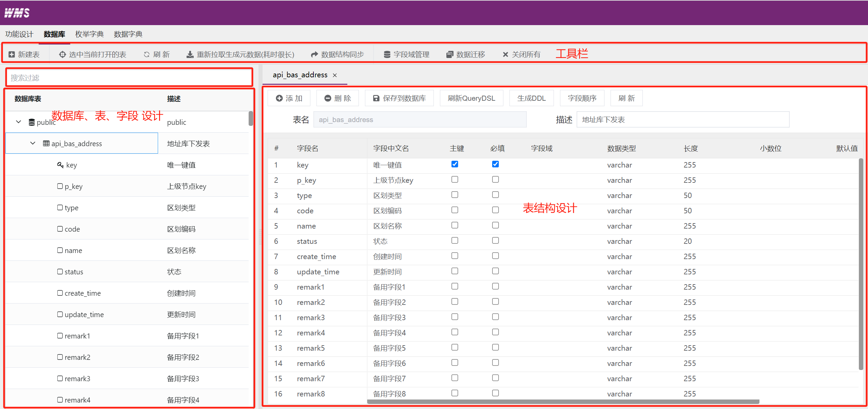Click the 生成DDL button
868x409 pixels.
(x=531, y=98)
